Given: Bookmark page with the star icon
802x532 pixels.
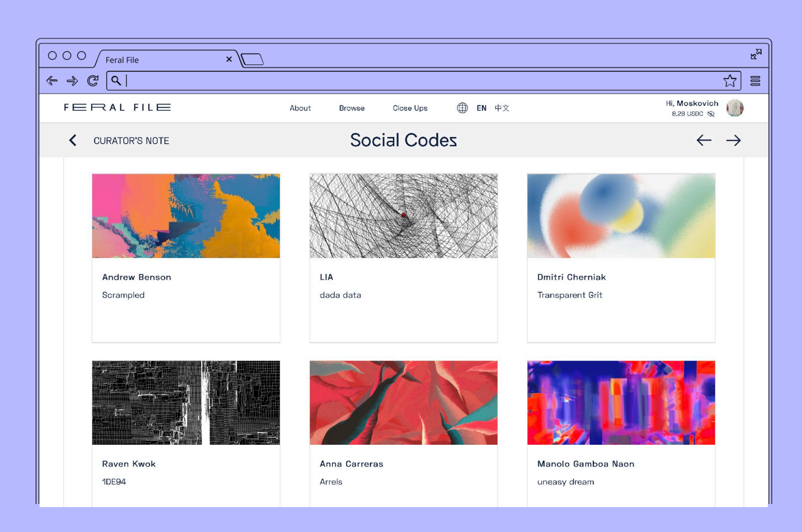Looking at the screenshot, I should click(729, 81).
